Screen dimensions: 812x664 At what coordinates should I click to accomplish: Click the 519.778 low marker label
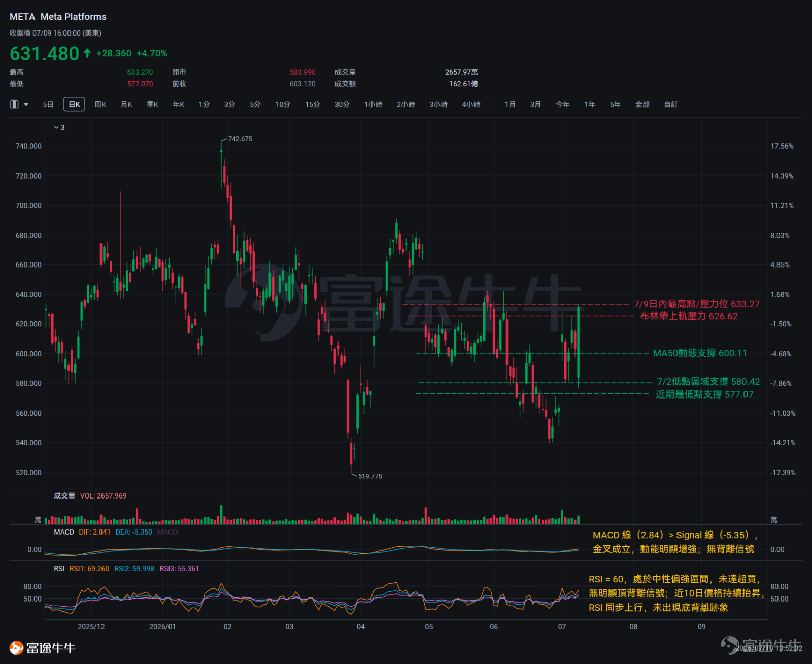[x=370, y=476]
